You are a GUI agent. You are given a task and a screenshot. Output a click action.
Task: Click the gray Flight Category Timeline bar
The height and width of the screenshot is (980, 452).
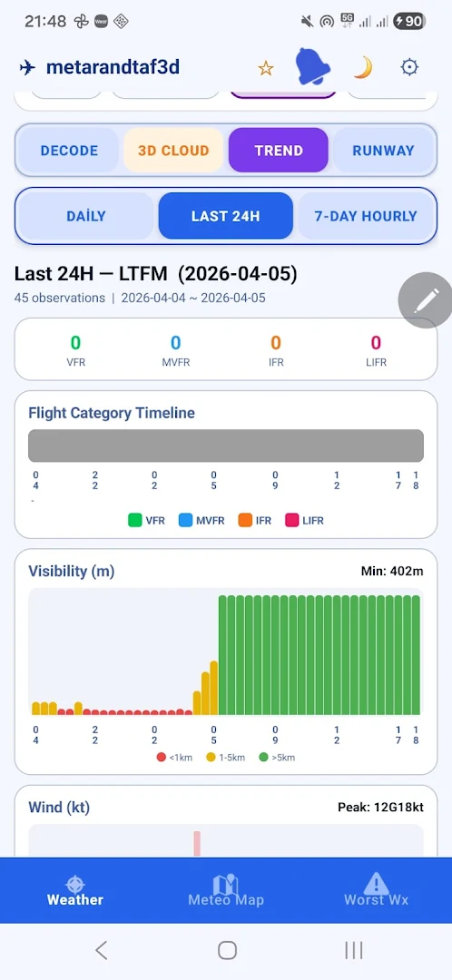[226, 446]
